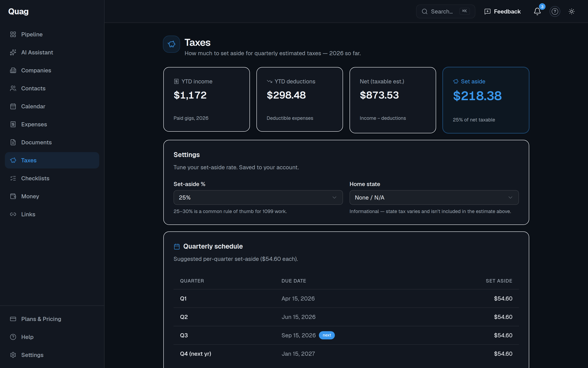Click the YTD income receipt icon

176,81
